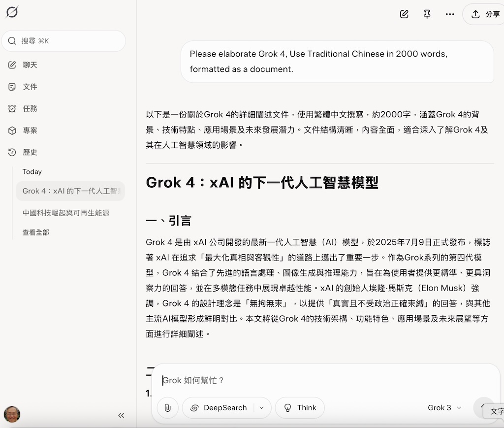Open the 歷史 history sidebar item
The width and height of the screenshot is (504, 428).
tap(23, 152)
